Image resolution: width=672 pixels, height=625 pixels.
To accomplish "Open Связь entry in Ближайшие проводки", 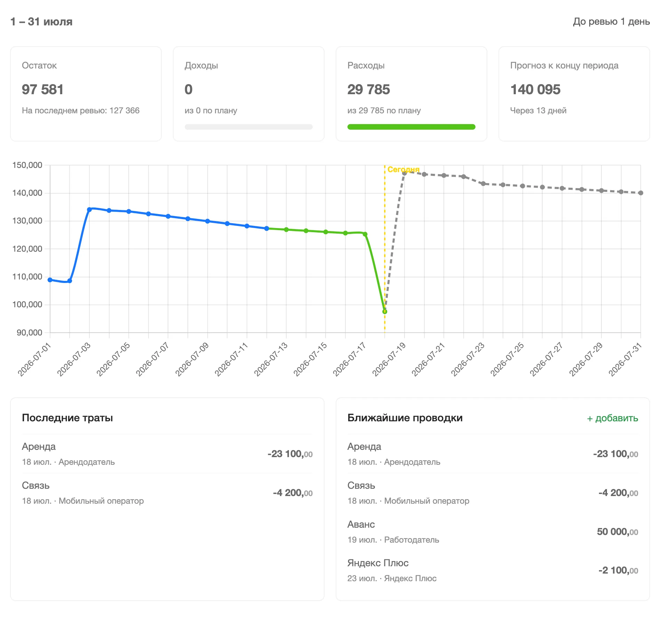I will (x=493, y=493).
